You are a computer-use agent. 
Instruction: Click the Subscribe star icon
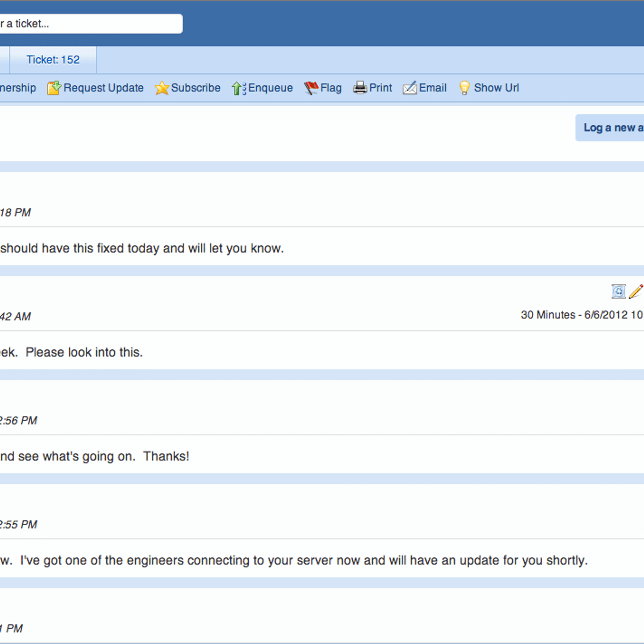(x=162, y=88)
